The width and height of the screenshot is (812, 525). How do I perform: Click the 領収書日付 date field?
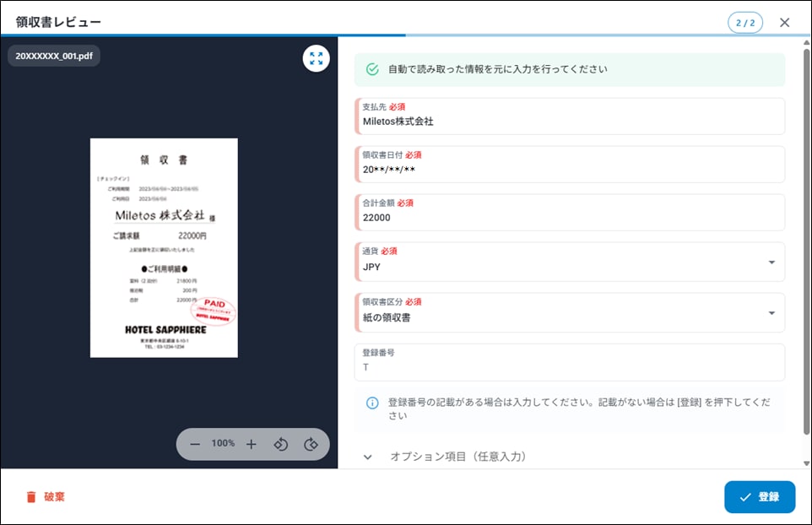pos(570,170)
